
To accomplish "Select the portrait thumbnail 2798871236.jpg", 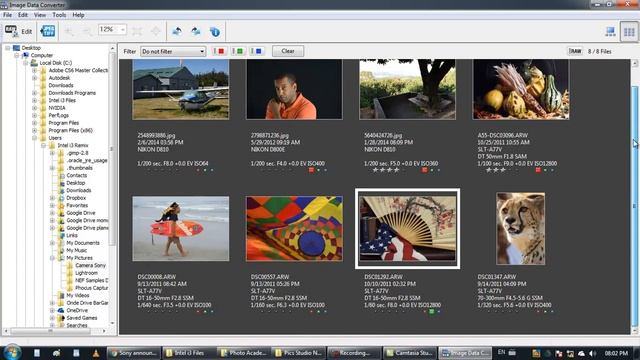I will [294, 89].
